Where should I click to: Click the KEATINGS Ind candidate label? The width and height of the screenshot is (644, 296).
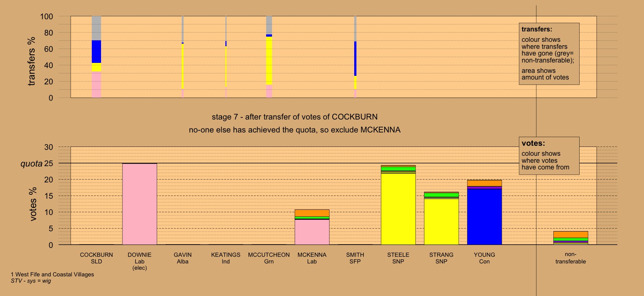pos(226,258)
